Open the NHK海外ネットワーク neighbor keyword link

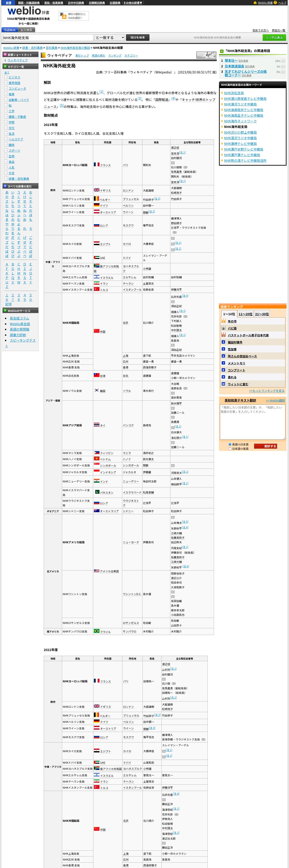point(240,121)
